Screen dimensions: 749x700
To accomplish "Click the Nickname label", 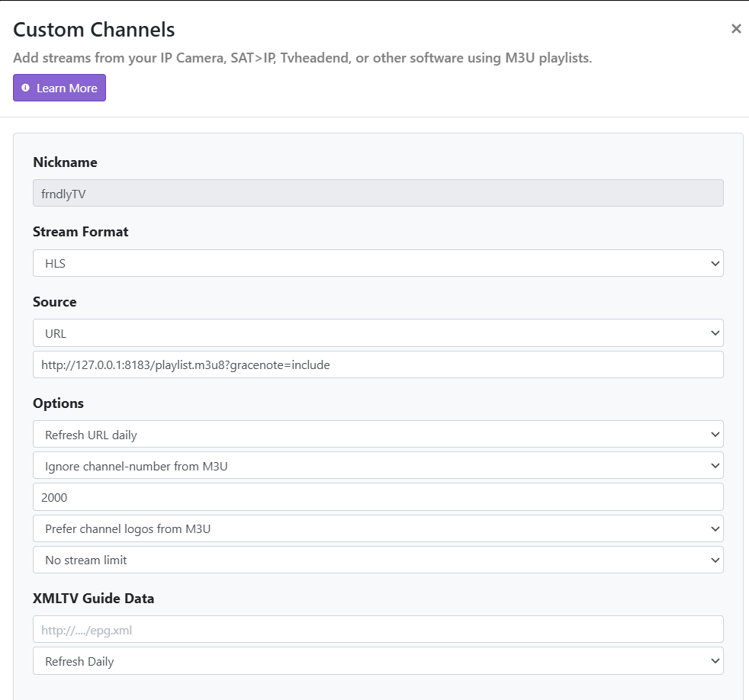I will [x=65, y=162].
